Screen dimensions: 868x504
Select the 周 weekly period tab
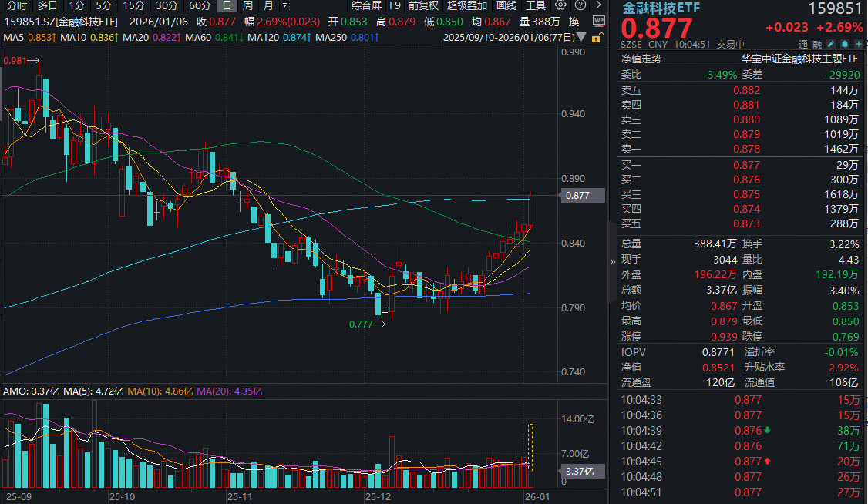[247, 5]
